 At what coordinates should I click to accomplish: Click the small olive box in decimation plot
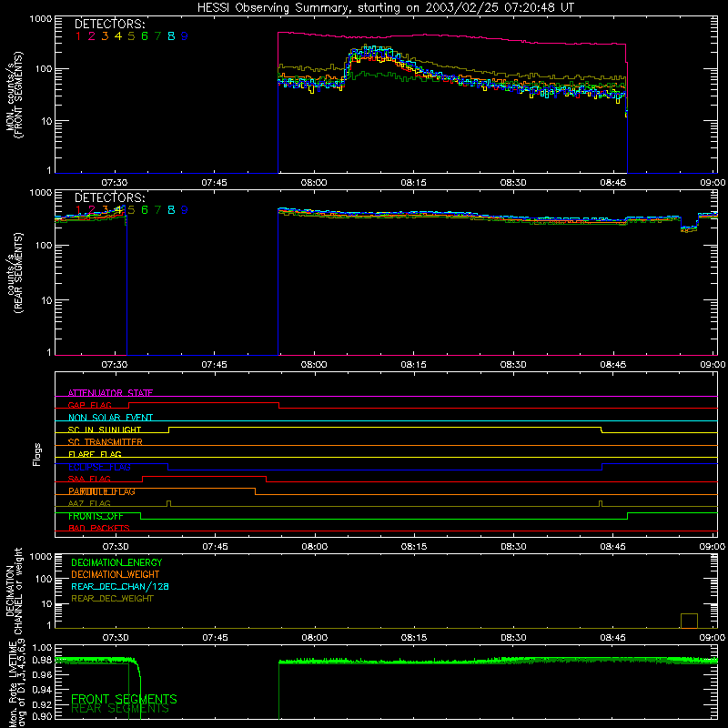(x=689, y=621)
